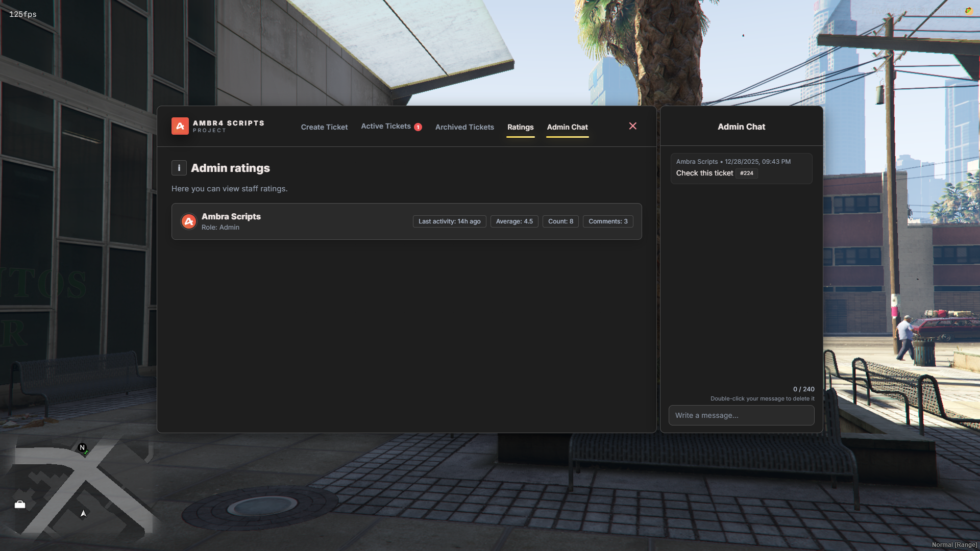Toggle the Admin Chat tab
This screenshot has height=551, width=980.
click(567, 127)
